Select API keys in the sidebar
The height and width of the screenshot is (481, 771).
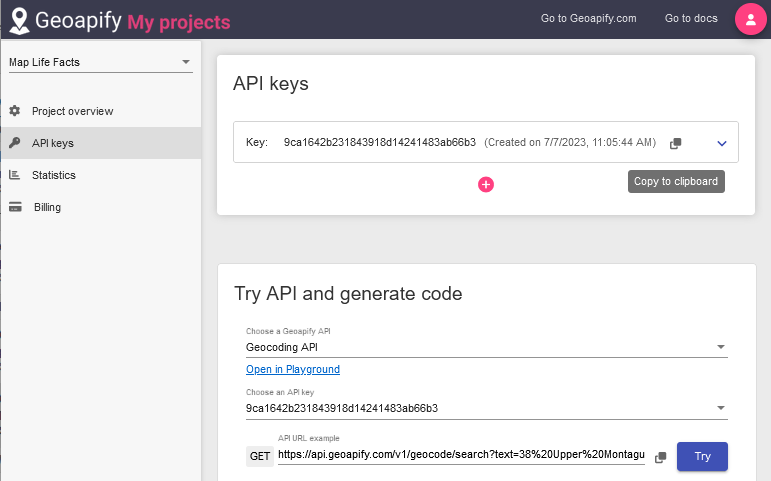click(x=101, y=143)
